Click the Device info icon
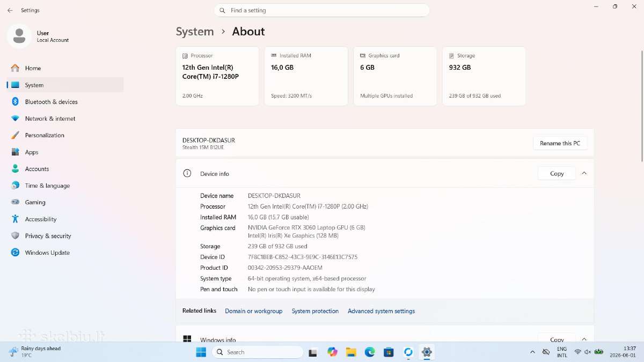644x362 pixels. pos(187,173)
